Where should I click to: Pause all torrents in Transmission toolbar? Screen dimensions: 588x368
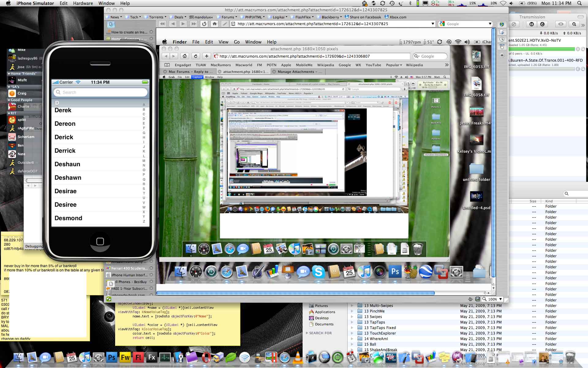[532, 24]
